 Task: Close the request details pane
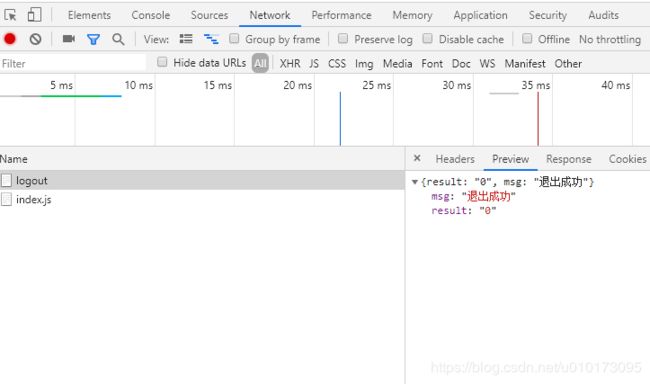click(417, 158)
